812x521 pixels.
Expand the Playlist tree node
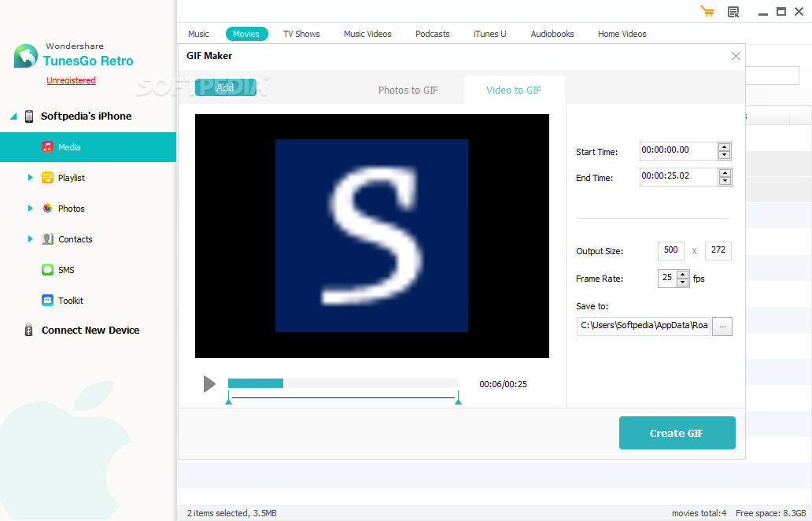[30, 178]
